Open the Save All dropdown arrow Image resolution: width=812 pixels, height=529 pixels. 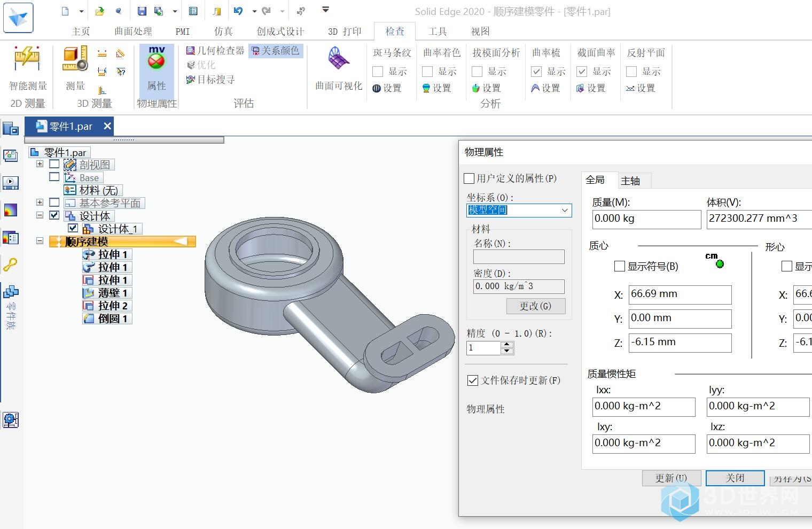[175, 11]
